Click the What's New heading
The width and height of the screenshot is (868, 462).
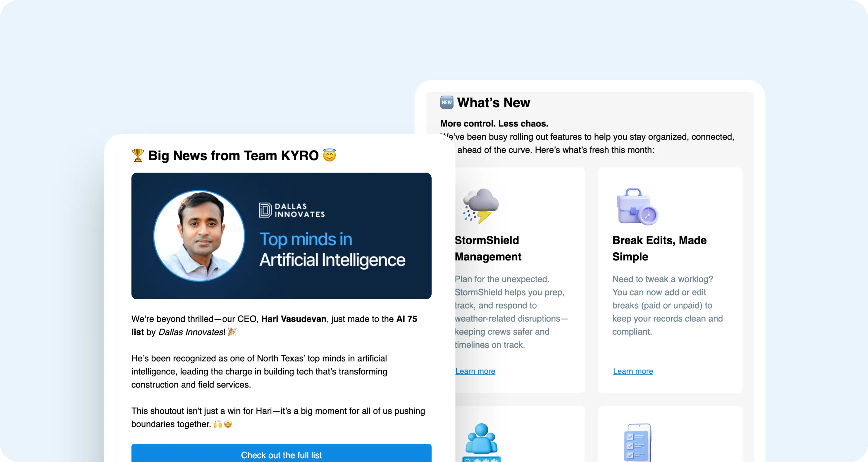tap(493, 102)
